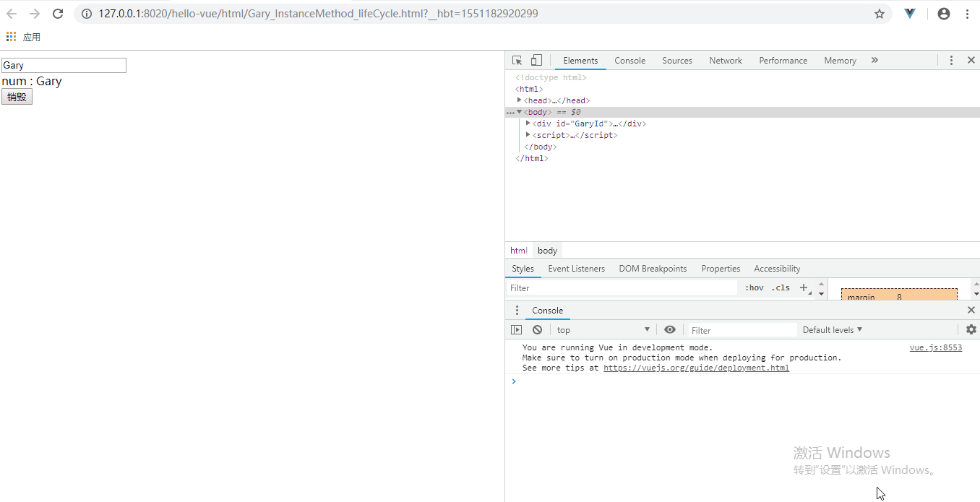Viewport: 980px width, 502px height.
Task: Open the Chrome profile avatar
Action: pyautogui.click(x=944, y=14)
